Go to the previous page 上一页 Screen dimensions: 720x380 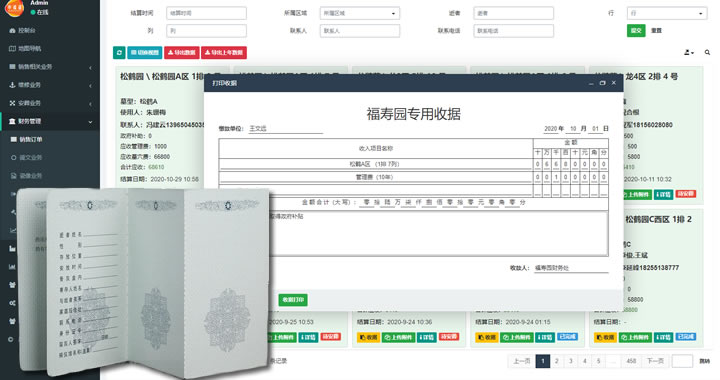point(522,361)
